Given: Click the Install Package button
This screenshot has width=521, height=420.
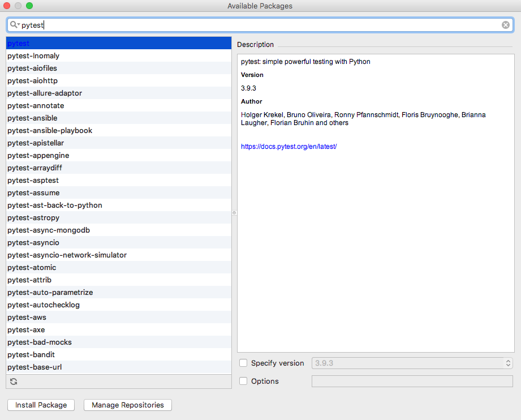Looking at the screenshot, I should [x=41, y=405].
